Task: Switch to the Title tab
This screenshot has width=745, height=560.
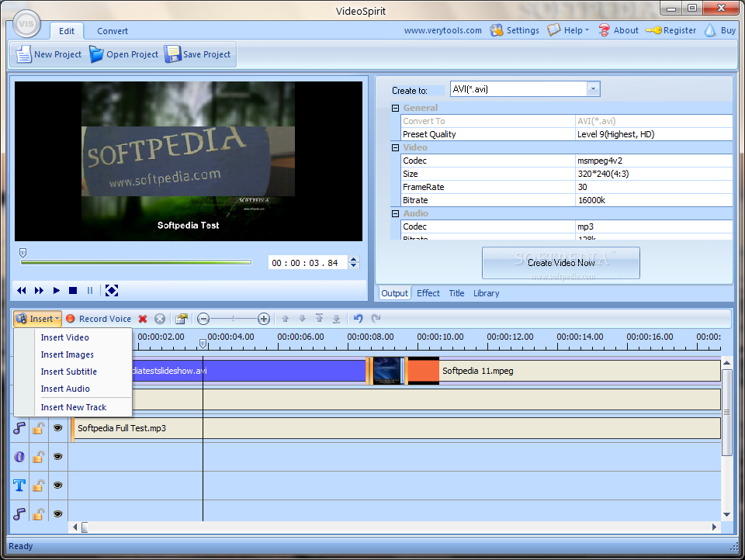Action: 456,293
